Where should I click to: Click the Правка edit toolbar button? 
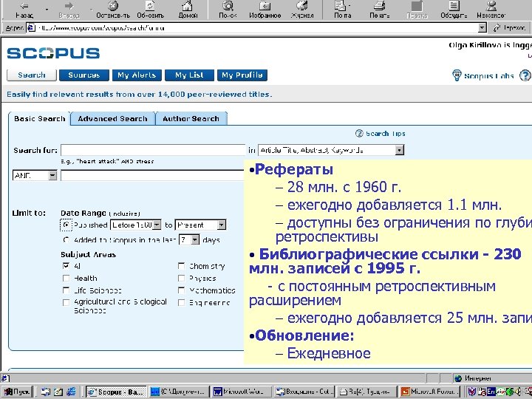pos(417,10)
